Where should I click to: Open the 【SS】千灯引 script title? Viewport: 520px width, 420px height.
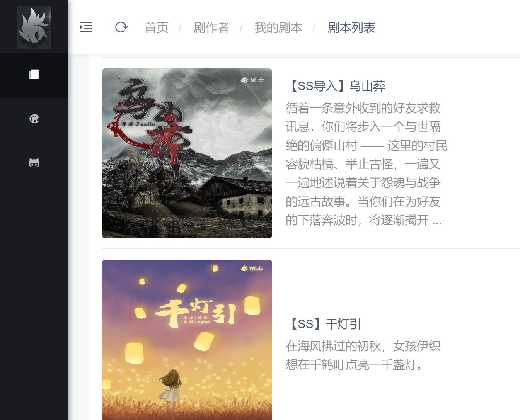point(324,324)
